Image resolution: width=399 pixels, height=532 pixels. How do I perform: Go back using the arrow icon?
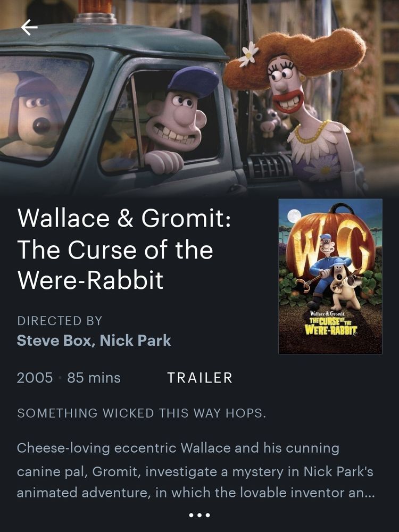(29, 28)
